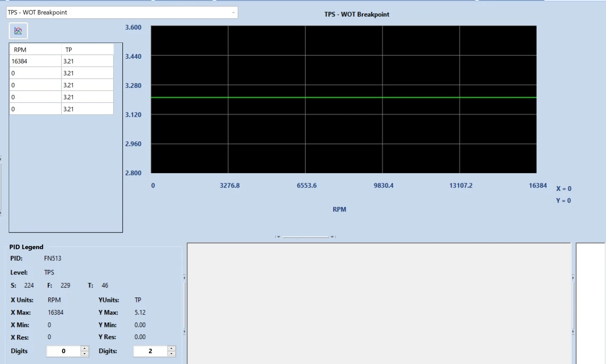606x364 pixels.
Task: Click the S value 224
Action: coord(29,285)
